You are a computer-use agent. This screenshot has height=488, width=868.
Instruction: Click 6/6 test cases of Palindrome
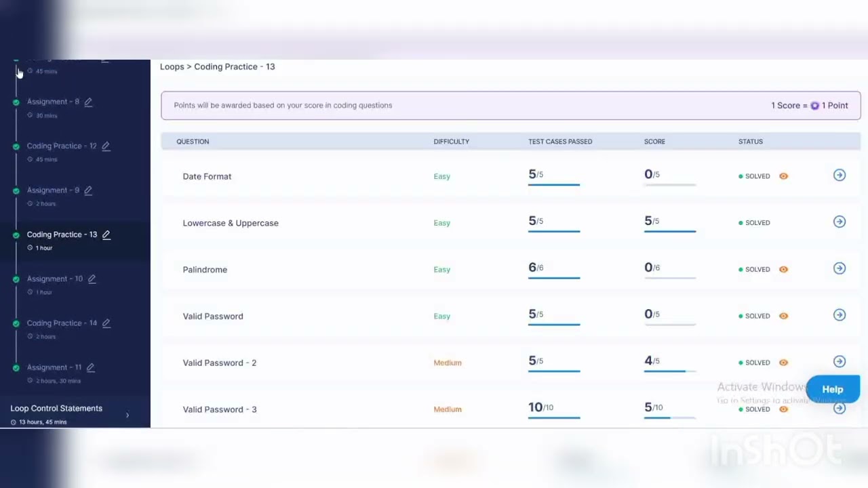point(536,268)
